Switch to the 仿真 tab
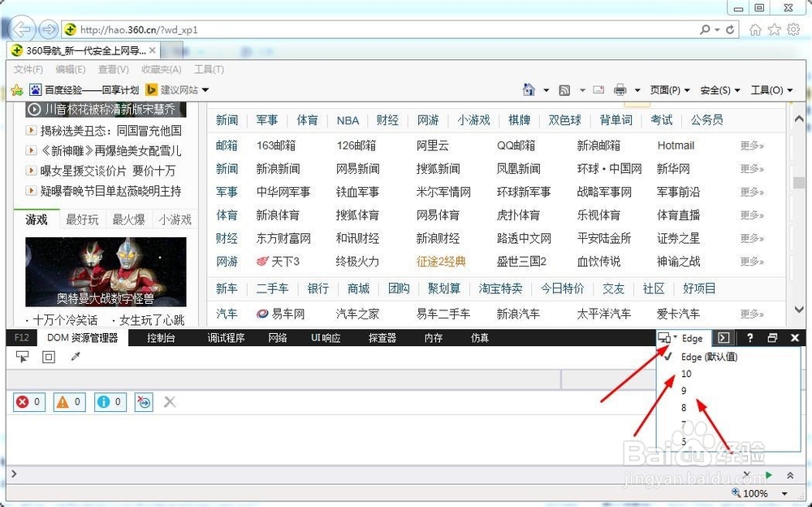This screenshot has height=507, width=812. click(x=480, y=338)
